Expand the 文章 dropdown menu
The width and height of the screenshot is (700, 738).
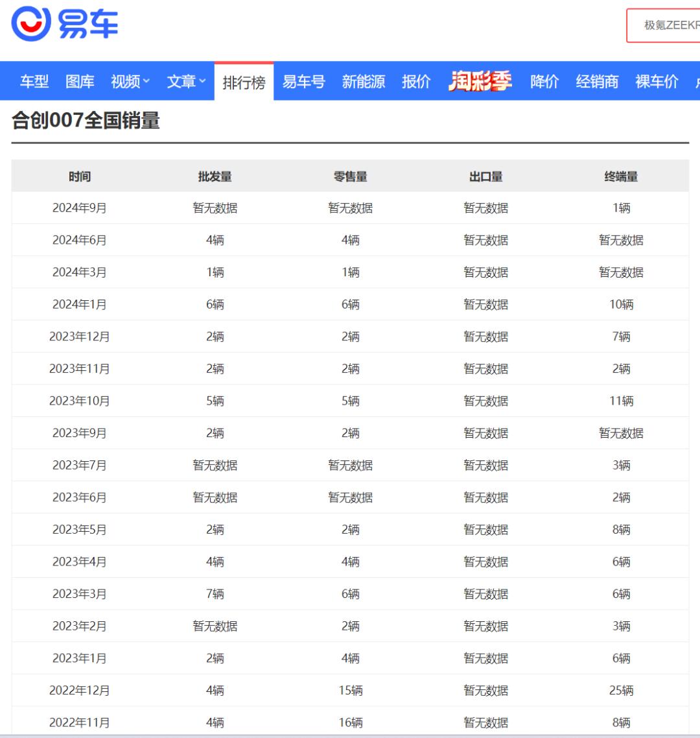click(186, 82)
